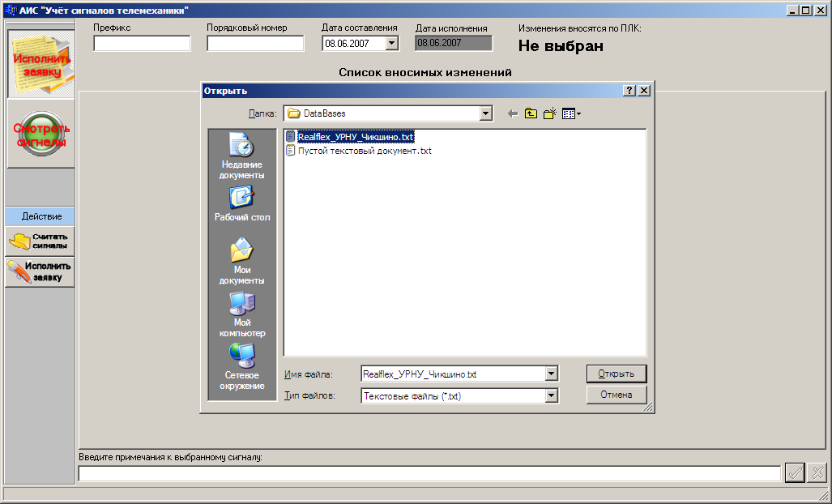Viewport: 832px width, 504px height.
Task: Create a new folder in dialog
Action: [x=550, y=113]
